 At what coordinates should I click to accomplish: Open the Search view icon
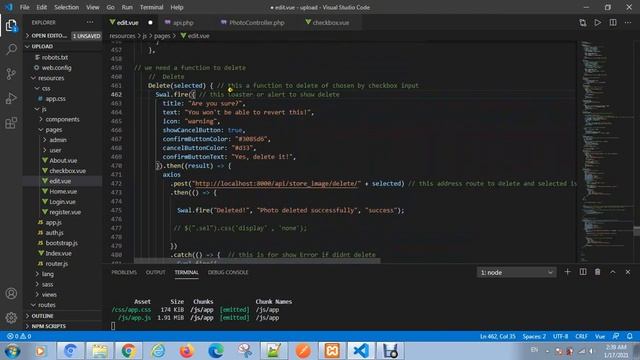pyautogui.click(x=11, y=49)
